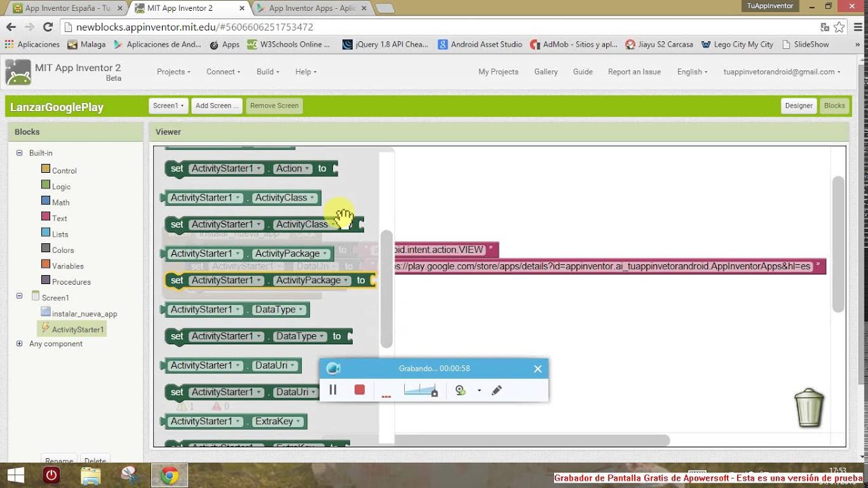Select the set ActivityStarter1 Action block

(x=251, y=169)
